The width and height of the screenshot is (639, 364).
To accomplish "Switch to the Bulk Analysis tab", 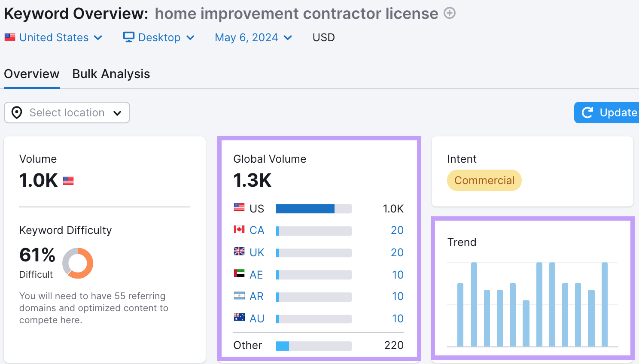I will click(111, 73).
